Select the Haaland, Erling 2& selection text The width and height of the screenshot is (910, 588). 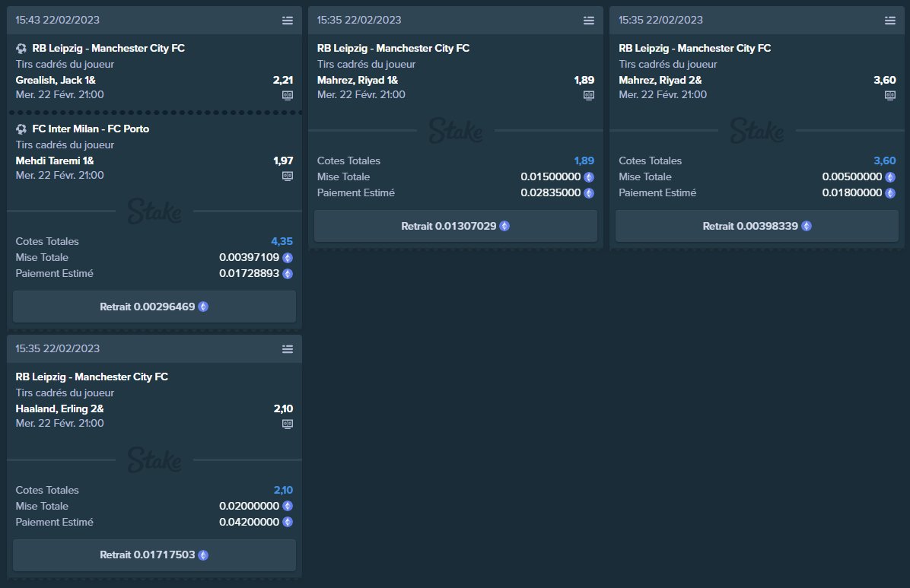(x=60, y=408)
